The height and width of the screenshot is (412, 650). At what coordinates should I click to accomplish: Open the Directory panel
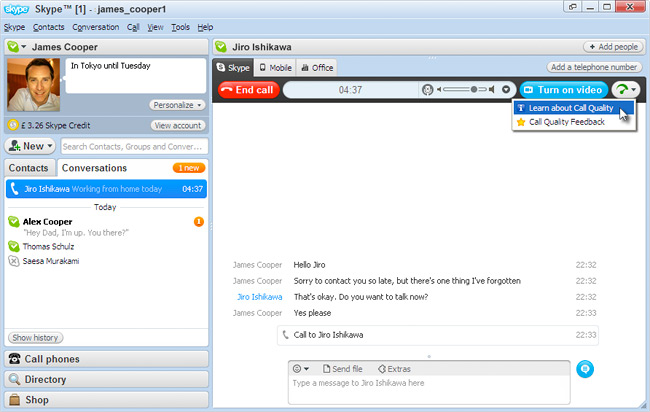[106, 379]
